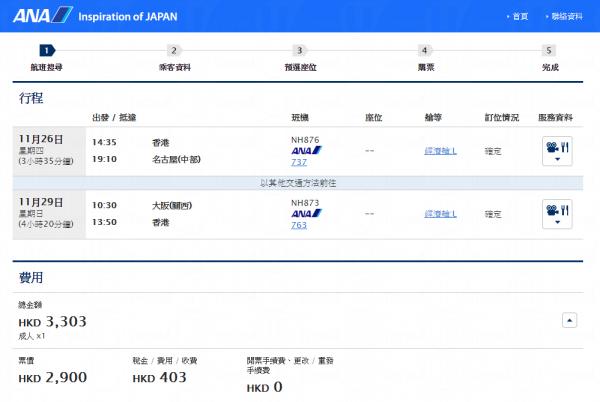Select step 1 航班搜尋 in progress bar
This screenshot has height=402, width=600.
click(x=47, y=58)
